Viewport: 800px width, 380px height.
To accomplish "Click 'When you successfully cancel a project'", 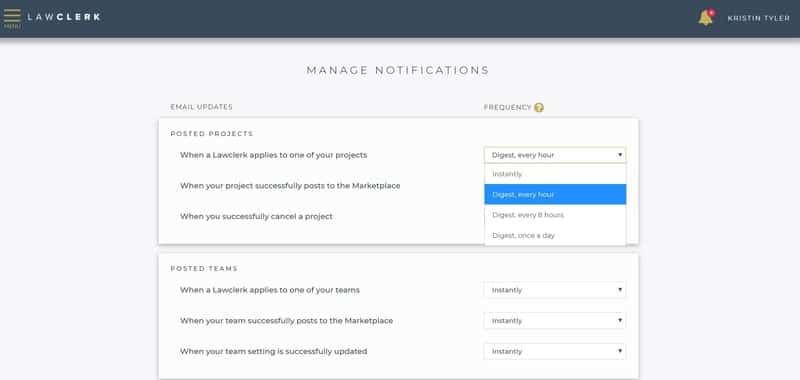I will point(256,216).
